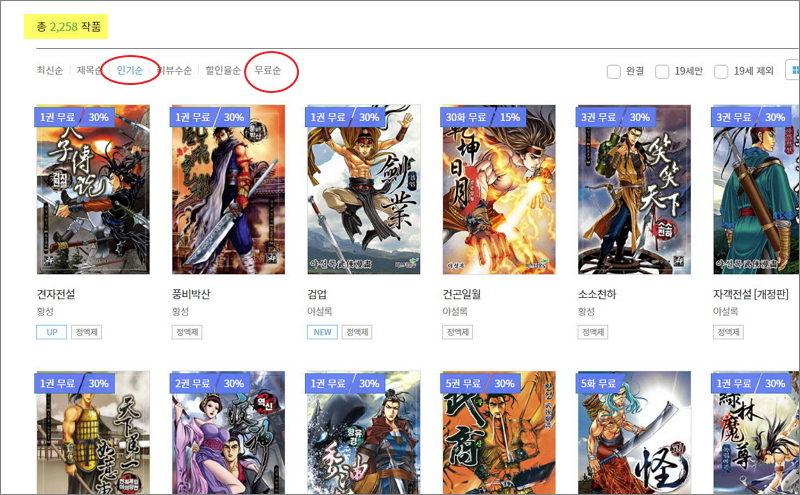Click the 3권 무료 30% banner on 소소천하
The width and height of the screenshot is (800, 495).
tap(616, 117)
